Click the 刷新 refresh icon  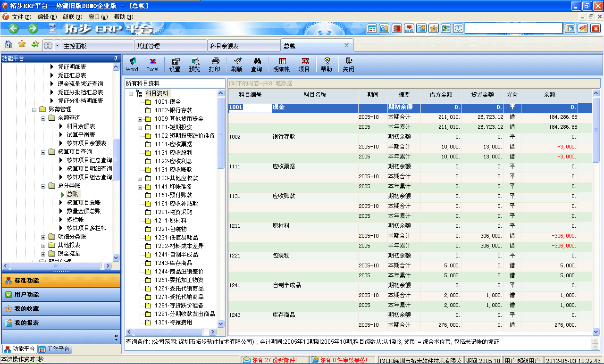pos(237,64)
